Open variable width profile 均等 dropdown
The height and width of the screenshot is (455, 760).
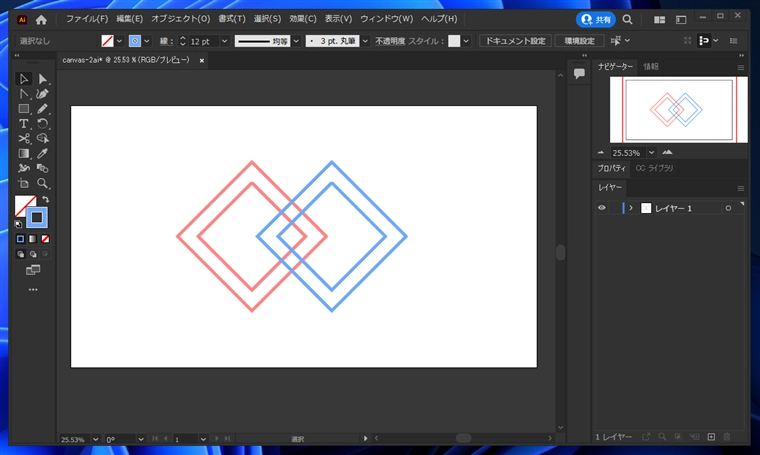296,41
